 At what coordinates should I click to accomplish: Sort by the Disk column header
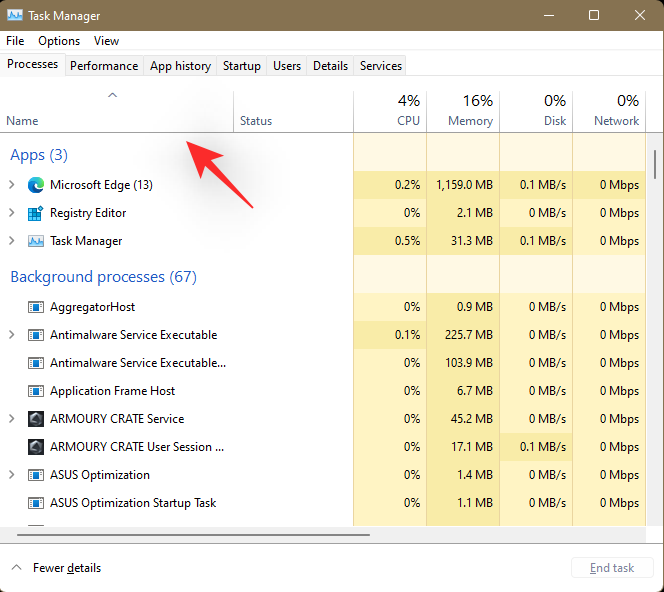(536, 112)
